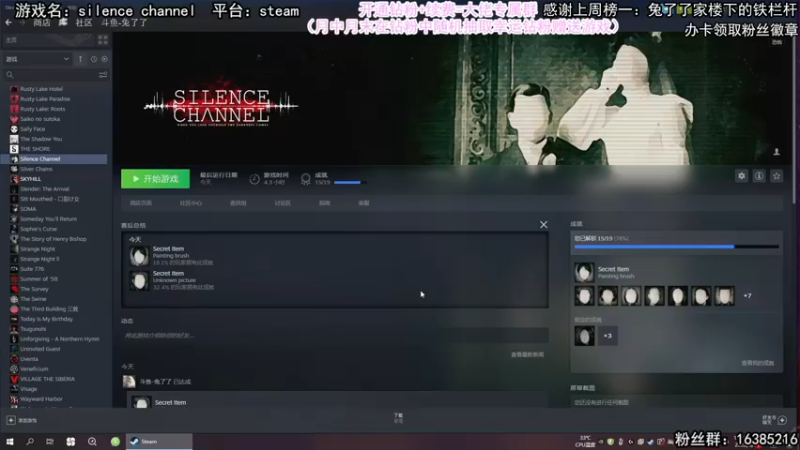Viewport: 800px width, 450px height.
Task: Select Uninvited Guest in the library
Action: pos(40,349)
